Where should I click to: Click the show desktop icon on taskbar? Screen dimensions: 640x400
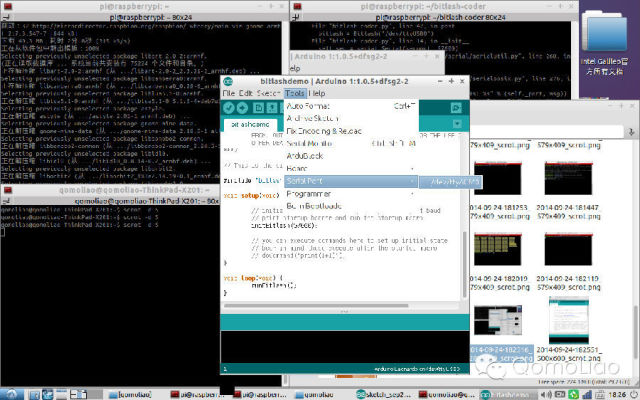tap(62, 394)
